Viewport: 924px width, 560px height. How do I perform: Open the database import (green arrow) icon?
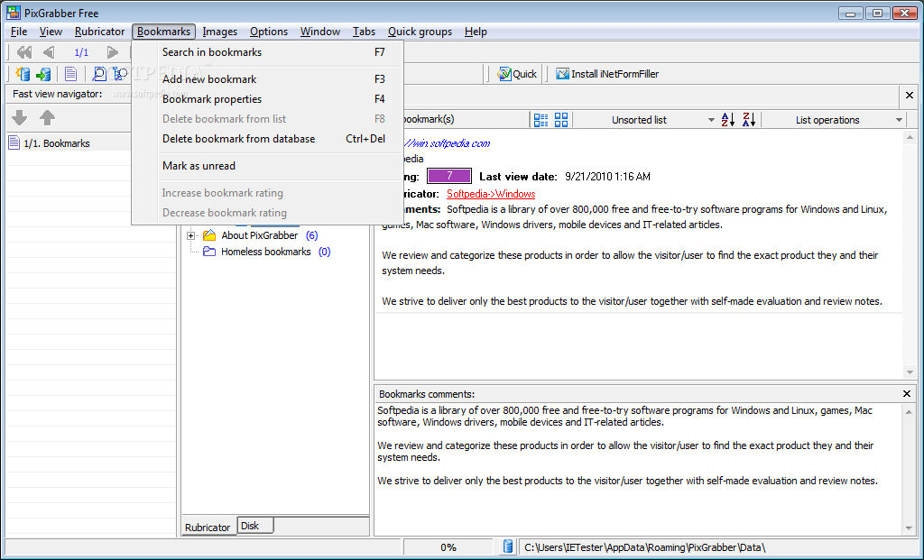(x=43, y=74)
